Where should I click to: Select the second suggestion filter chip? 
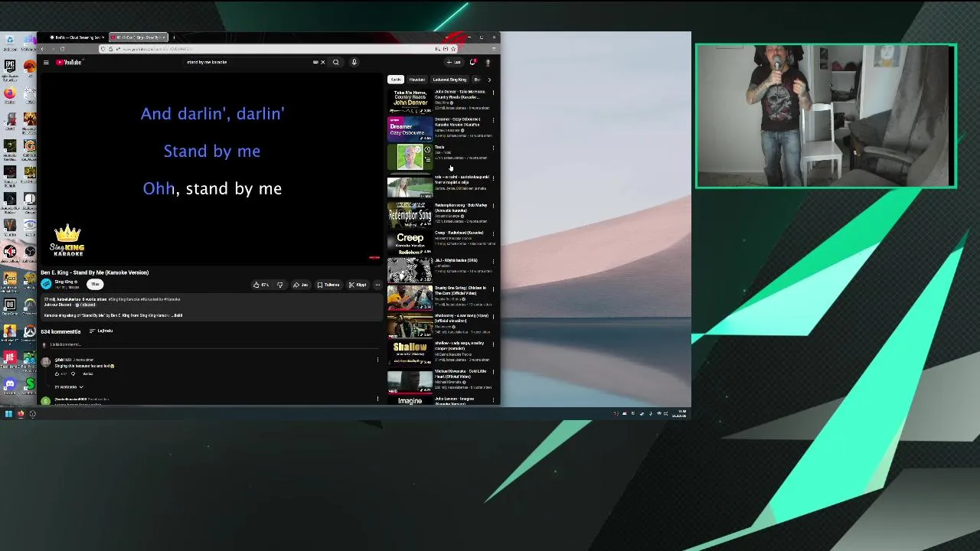[416, 80]
